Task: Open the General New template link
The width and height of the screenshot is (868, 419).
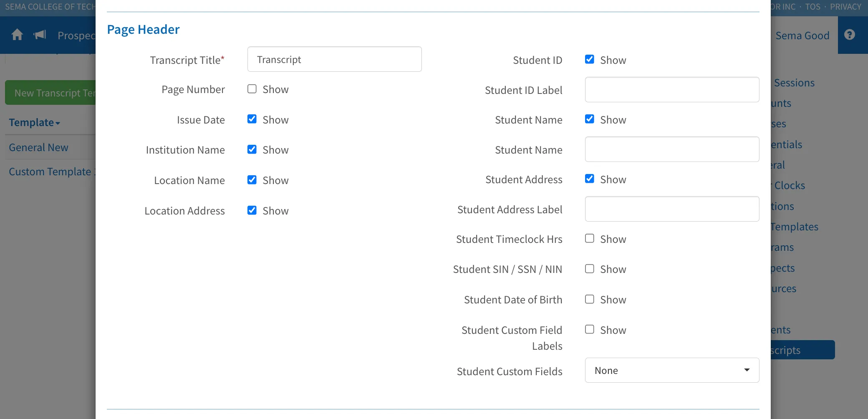Action: click(38, 147)
